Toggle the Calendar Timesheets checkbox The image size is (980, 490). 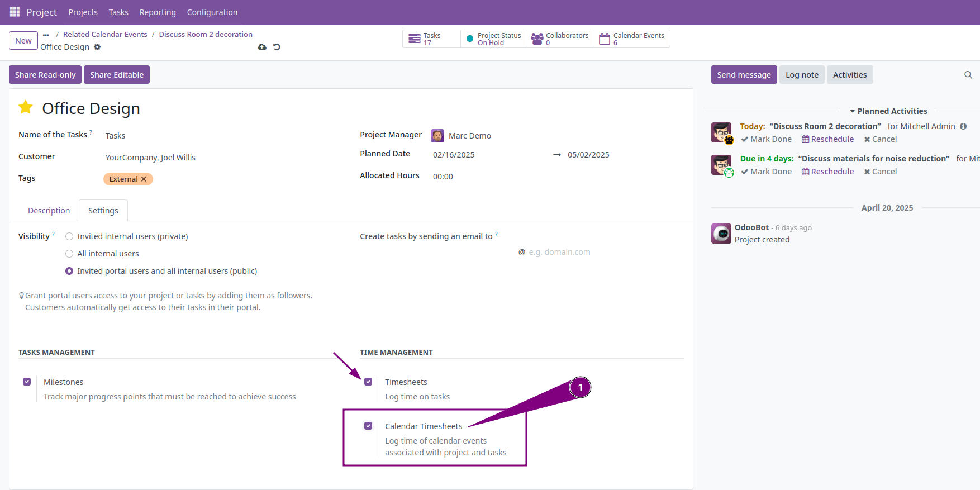click(x=368, y=426)
